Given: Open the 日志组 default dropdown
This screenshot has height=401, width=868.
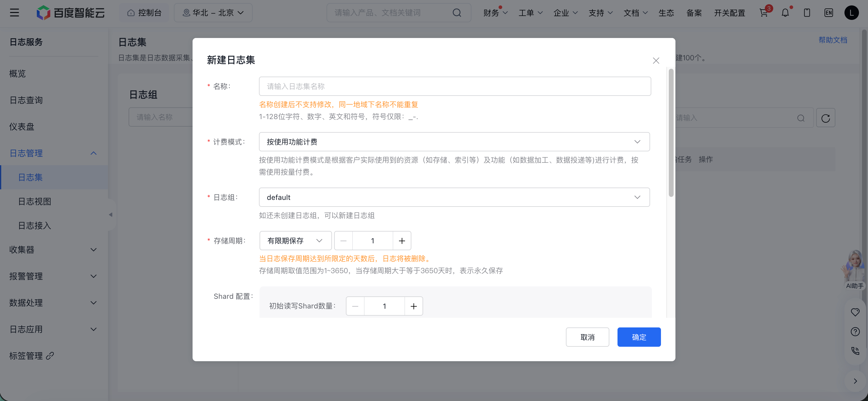Looking at the screenshot, I should [x=454, y=197].
